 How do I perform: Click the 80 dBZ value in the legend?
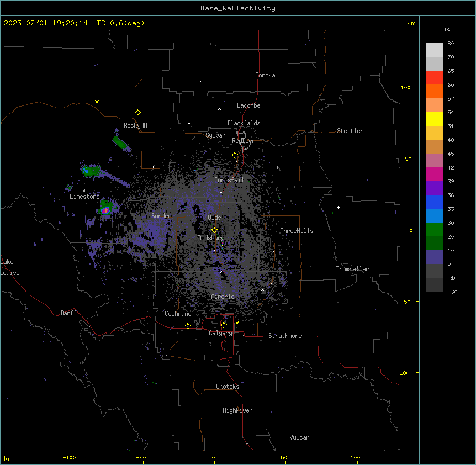pyautogui.click(x=451, y=44)
